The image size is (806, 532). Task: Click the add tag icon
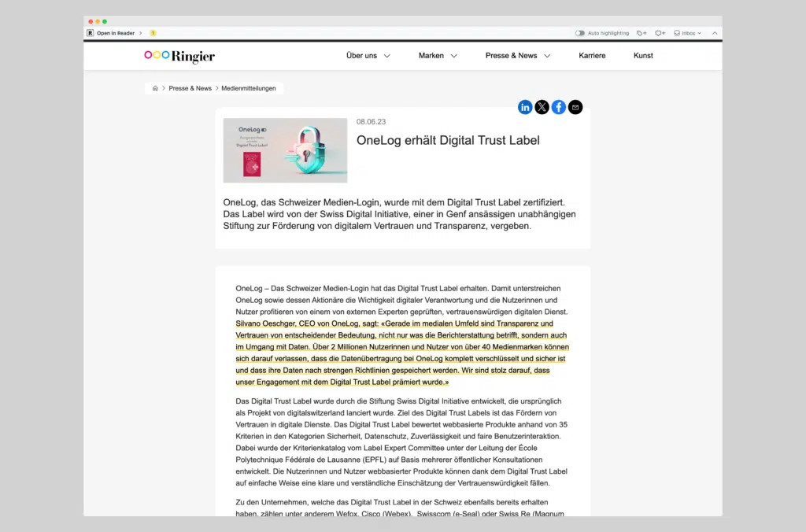pyautogui.click(x=641, y=33)
